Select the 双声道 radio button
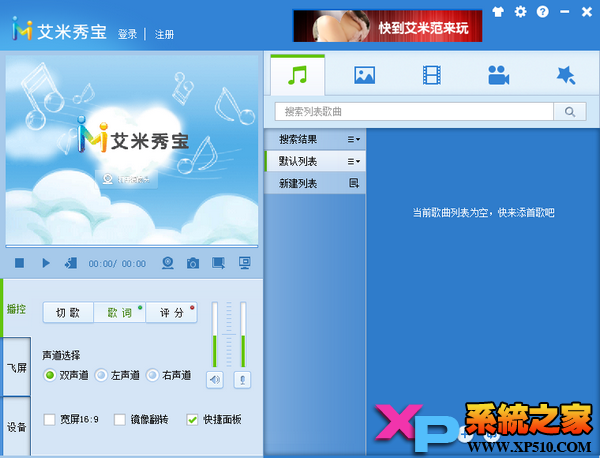The height and width of the screenshot is (458, 600). 49,375
